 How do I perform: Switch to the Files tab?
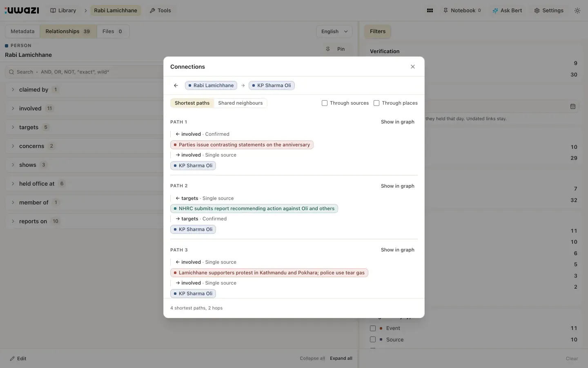pyautogui.click(x=113, y=31)
